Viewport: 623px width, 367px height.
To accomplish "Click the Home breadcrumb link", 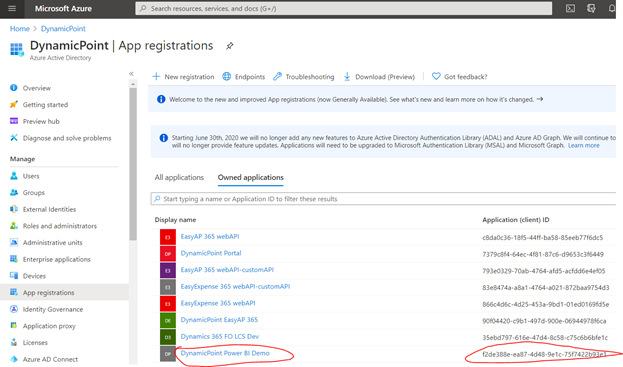I will (x=19, y=29).
